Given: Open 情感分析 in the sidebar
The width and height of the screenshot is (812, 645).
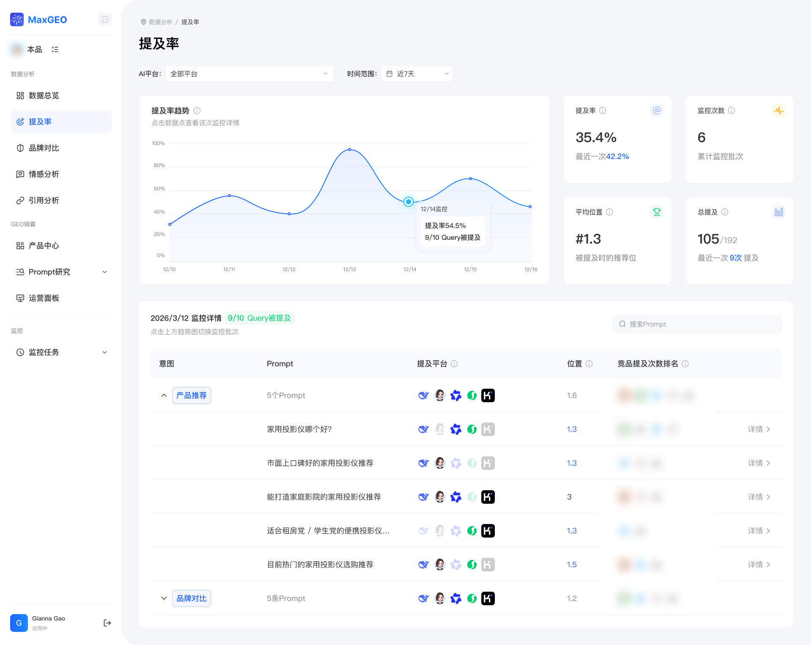Looking at the screenshot, I should [44, 174].
